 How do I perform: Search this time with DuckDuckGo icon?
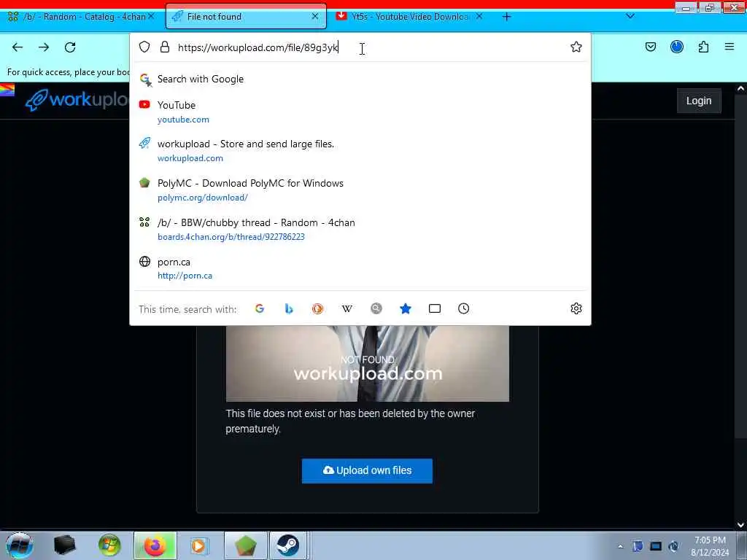(x=318, y=308)
